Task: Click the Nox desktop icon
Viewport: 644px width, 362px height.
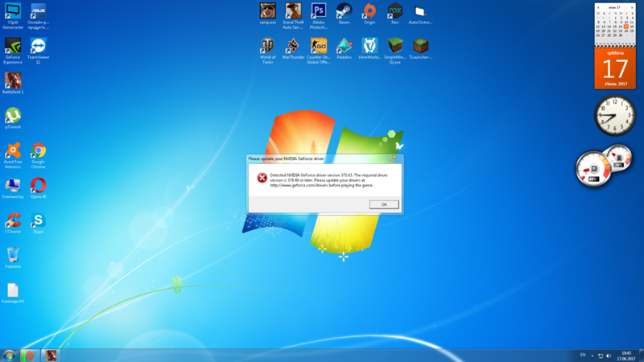Action: 395,14
